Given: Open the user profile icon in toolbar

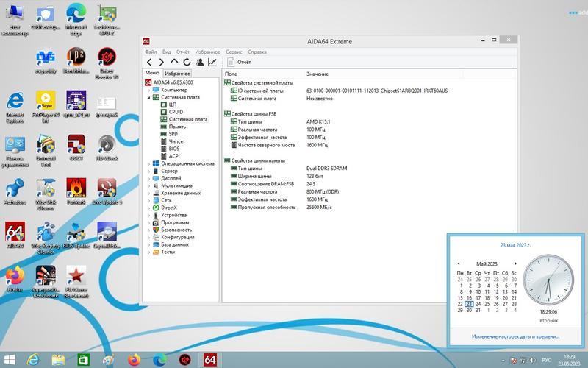Looking at the screenshot, I should [199, 63].
